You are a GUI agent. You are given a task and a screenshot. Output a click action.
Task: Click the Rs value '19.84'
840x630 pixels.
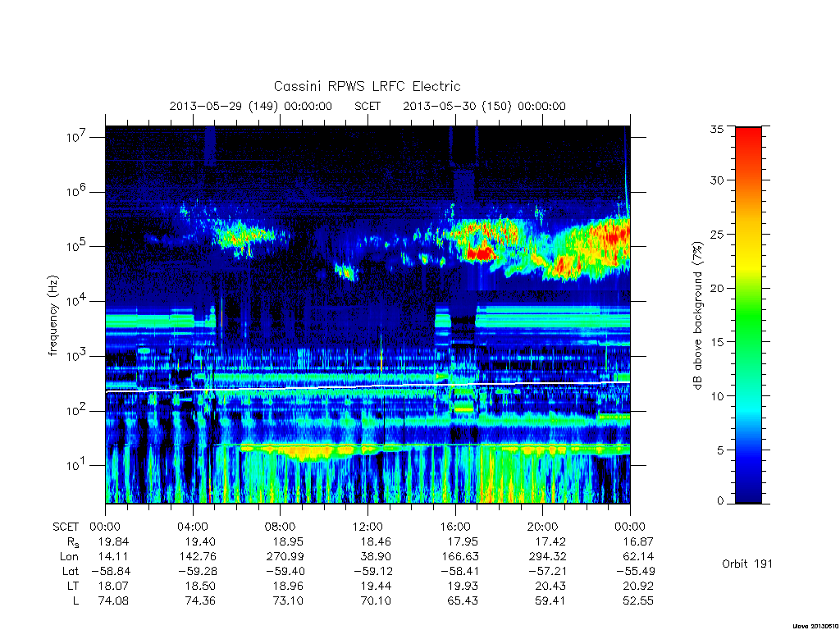113,541
